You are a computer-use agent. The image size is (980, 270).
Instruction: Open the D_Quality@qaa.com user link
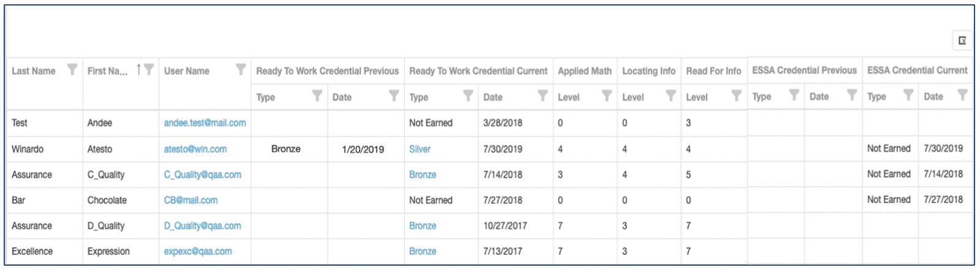202,226
